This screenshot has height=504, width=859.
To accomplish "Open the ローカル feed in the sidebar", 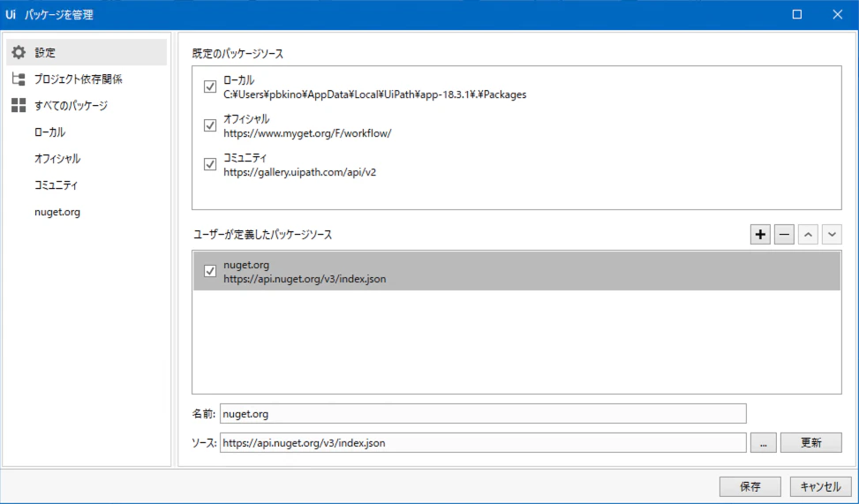I will pyautogui.click(x=49, y=132).
